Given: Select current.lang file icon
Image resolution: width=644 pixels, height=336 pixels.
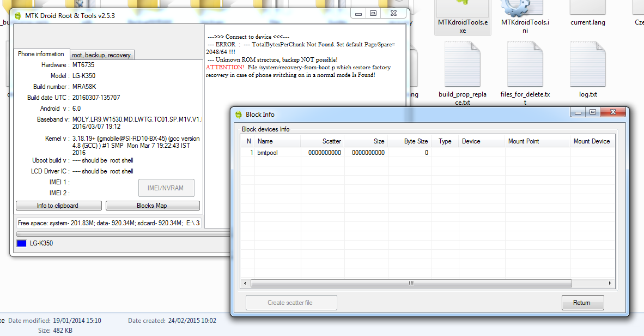Looking at the screenshot, I should 587,14.
